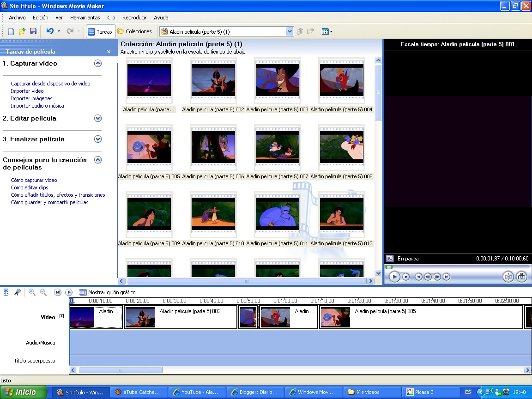This screenshot has height=399, width=532.
Task: Click the timeline Zoom In magnifier
Action: pos(32,292)
